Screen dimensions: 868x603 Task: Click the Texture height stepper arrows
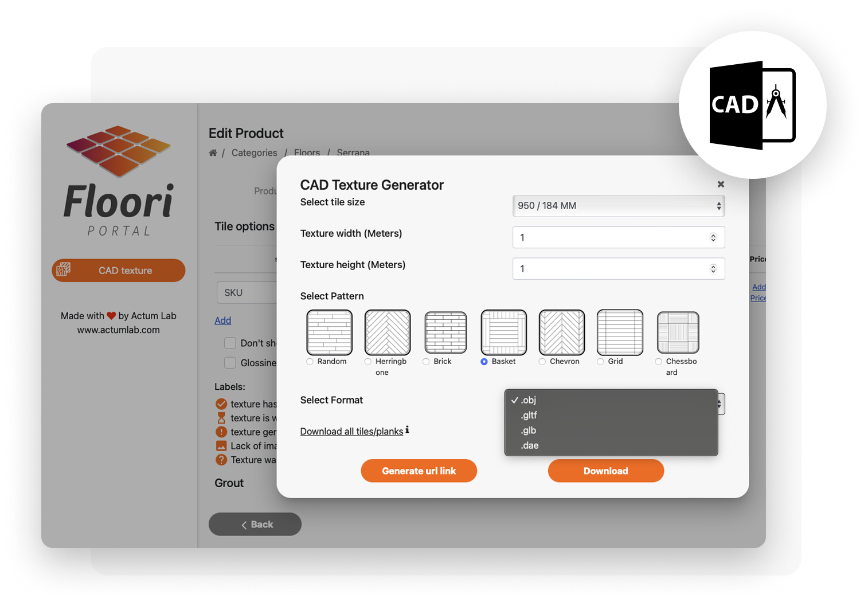(713, 269)
